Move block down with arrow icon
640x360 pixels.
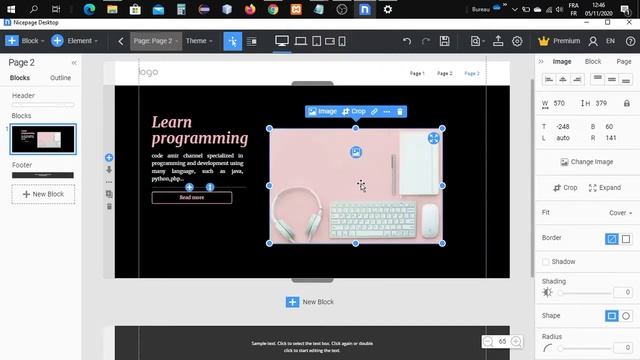point(109,169)
